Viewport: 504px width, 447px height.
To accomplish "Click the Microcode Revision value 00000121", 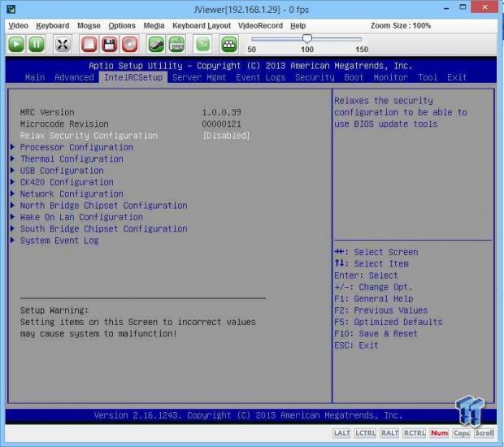I will (x=221, y=124).
